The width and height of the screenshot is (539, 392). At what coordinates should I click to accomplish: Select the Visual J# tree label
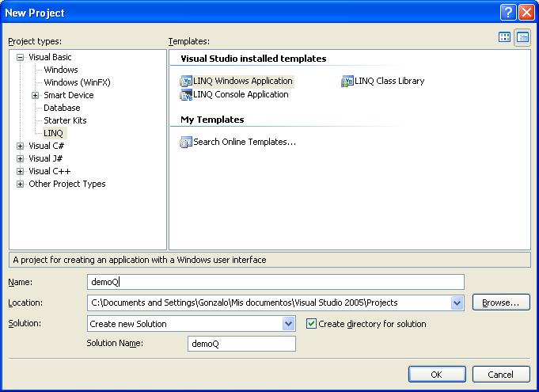(x=46, y=158)
